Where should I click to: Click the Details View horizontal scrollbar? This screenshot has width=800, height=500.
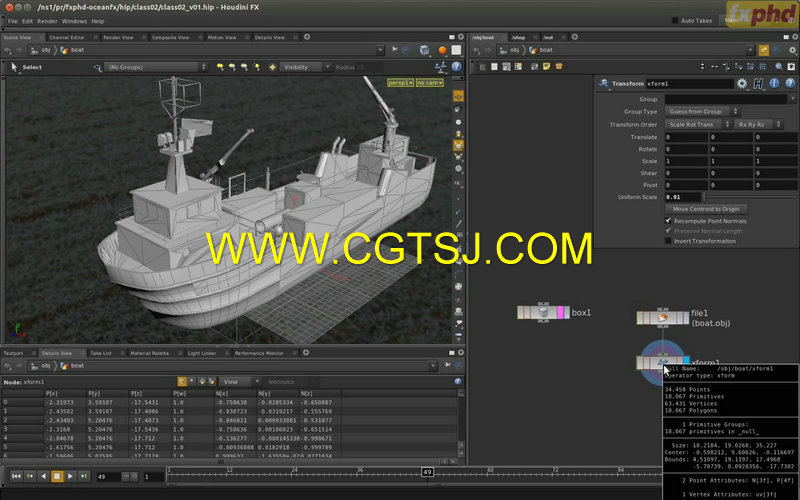tap(221, 461)
